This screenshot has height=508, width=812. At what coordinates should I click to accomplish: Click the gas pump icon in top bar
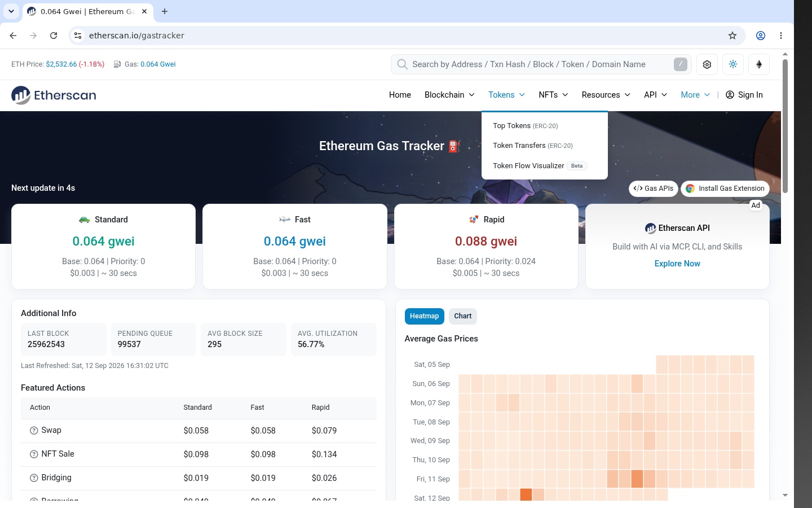(x=117, y=64)
